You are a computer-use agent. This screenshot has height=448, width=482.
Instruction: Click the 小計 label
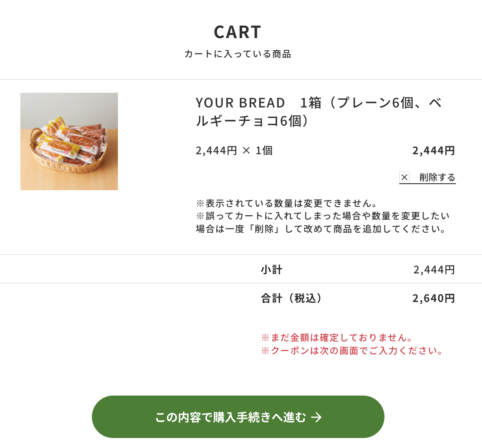271,270
